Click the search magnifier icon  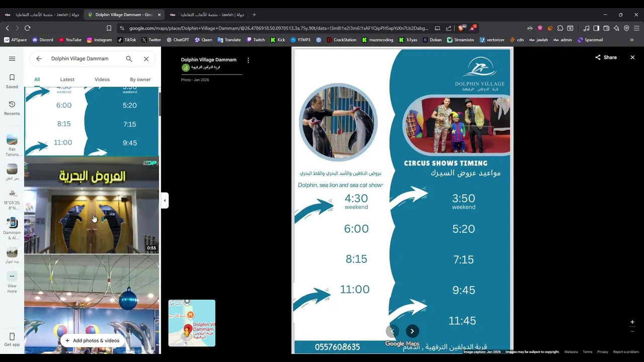129,59
